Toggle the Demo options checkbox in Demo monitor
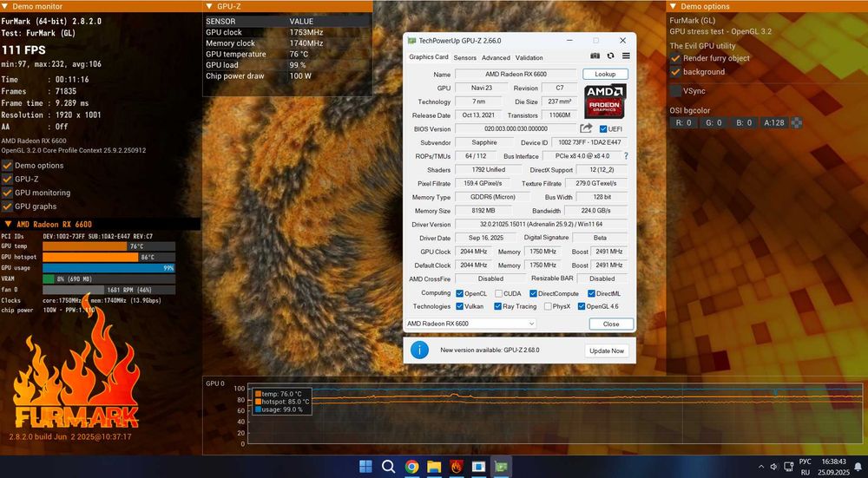Image resolution: width=868 pixels, height=478 pixels. (7, 166)
